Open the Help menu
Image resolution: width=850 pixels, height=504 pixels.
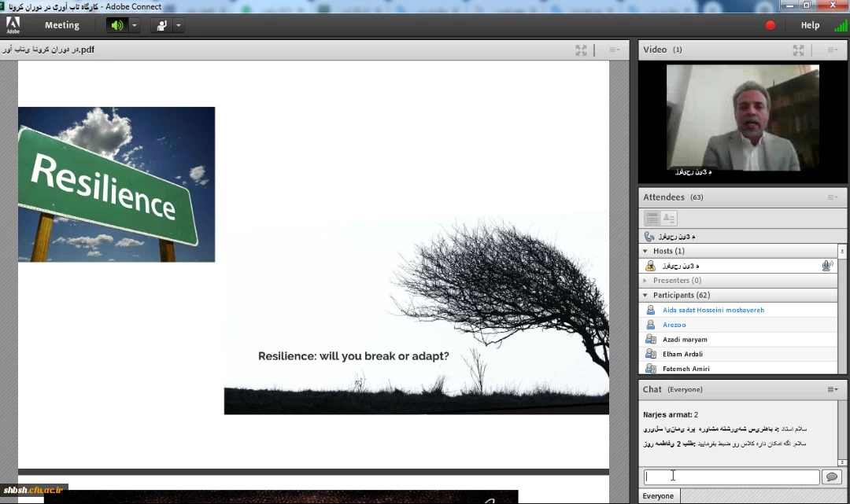click(810, 25)
